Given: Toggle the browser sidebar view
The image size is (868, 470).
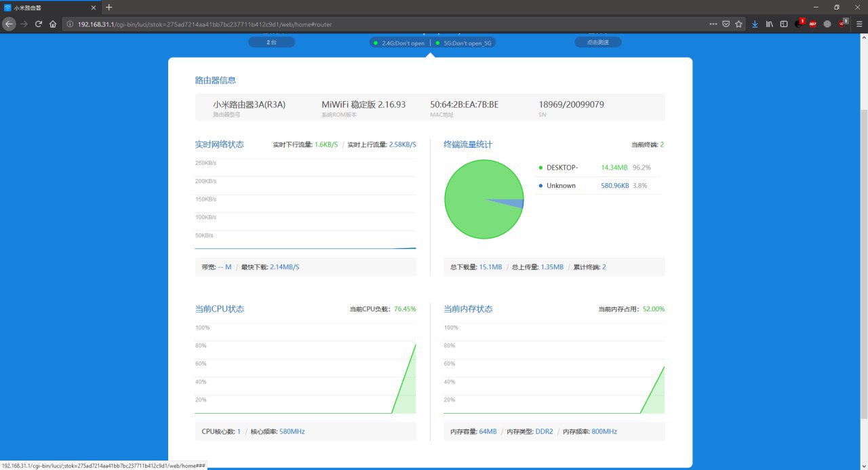Looking at the screenshot, I should [x=784, y=24].
